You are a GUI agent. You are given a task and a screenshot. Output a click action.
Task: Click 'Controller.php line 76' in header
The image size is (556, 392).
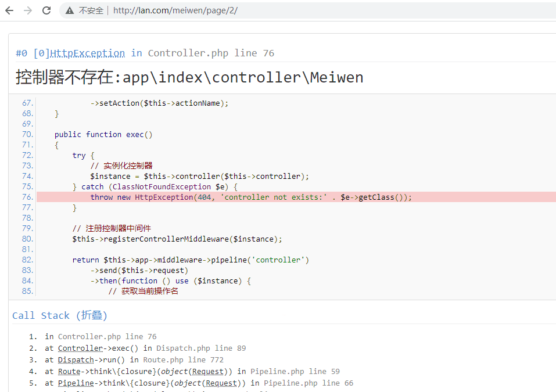pos(211,53)
